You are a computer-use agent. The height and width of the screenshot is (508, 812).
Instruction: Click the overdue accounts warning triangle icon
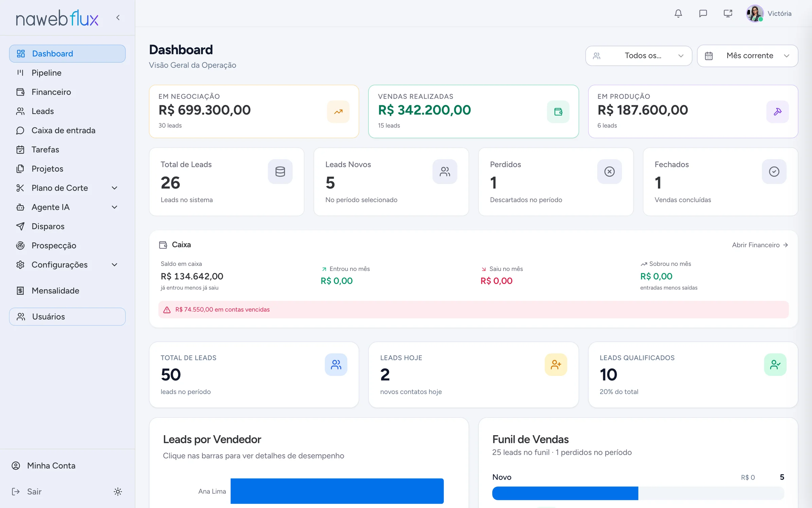pyautogui.click(x=167, y=310)
